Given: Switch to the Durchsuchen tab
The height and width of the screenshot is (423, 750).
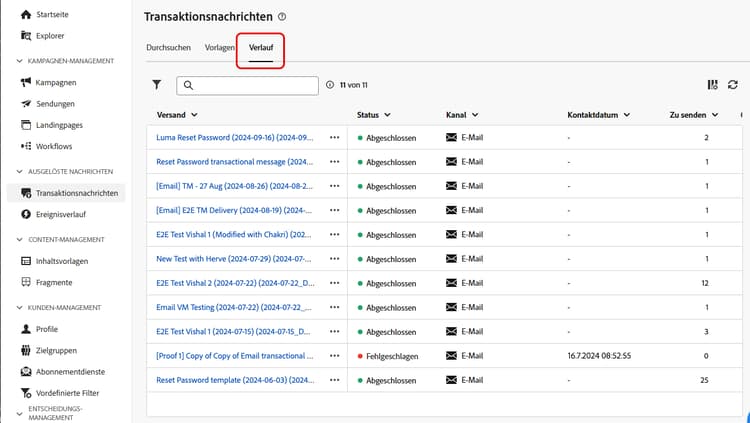Looking at the screenshot, I should 168,47.
